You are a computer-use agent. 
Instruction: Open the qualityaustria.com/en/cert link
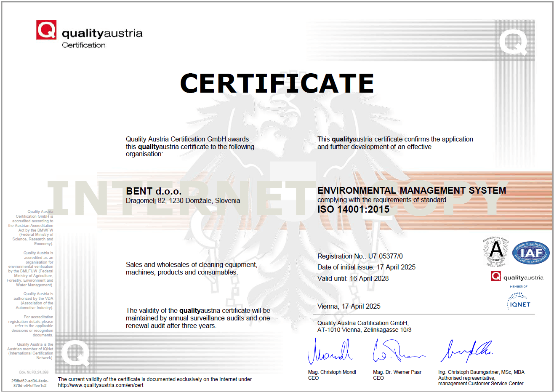pos(101,385)
